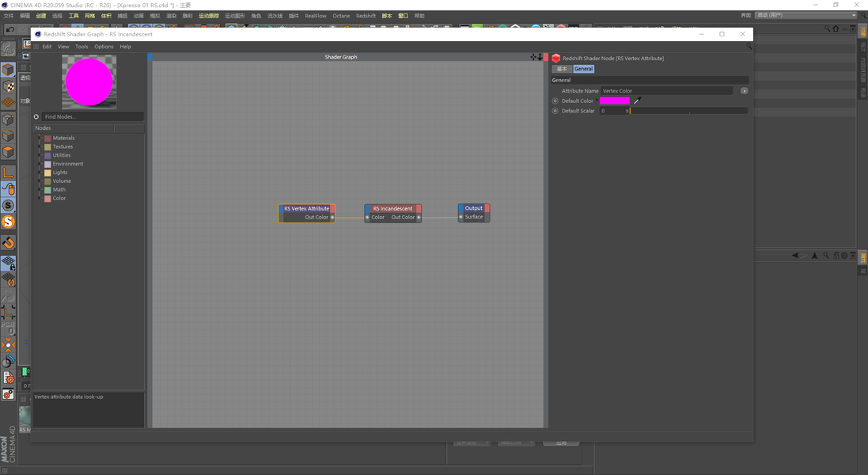Image resolution: width=868 pixels, height=475 pixels.
Task: Toggle Tweak mode mouse icon
Action: [8, 189]
